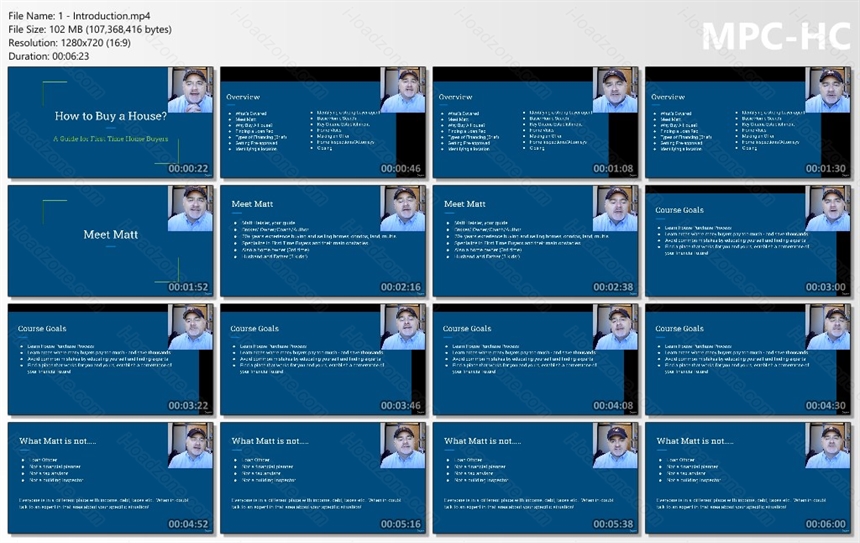The image size is (860, 543).
Task: Select the Course Goals frame at 00:04:08
Action: tap(535, 359)
